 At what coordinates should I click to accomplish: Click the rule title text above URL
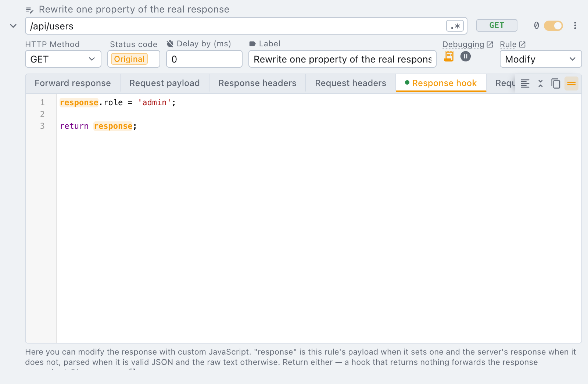click(134, 10)
